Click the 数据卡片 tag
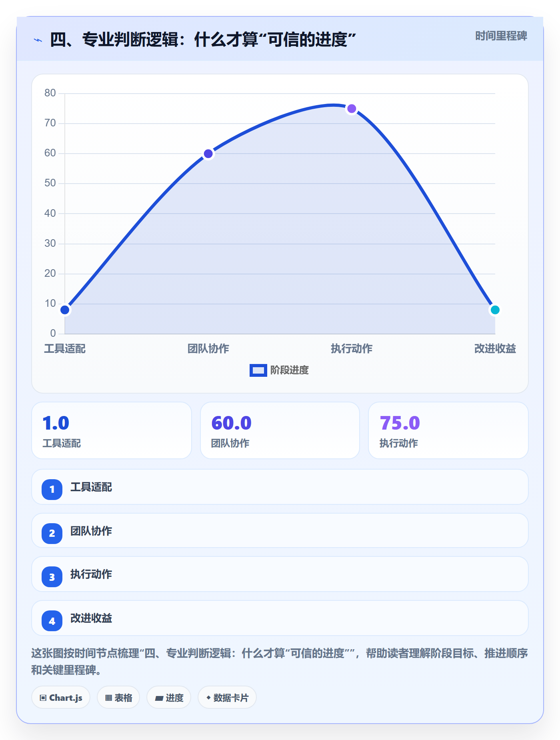This screenshot has width=560, height=740. 227,698
